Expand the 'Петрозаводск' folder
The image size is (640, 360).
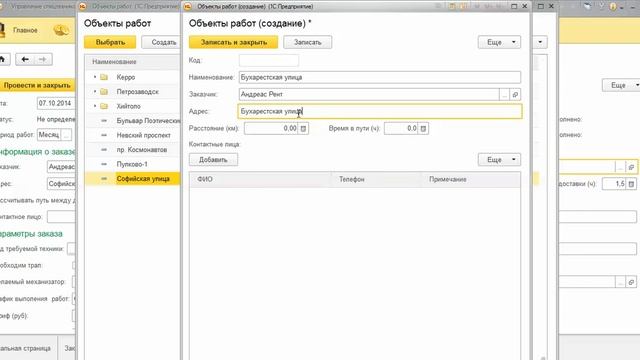click(95, 91)
